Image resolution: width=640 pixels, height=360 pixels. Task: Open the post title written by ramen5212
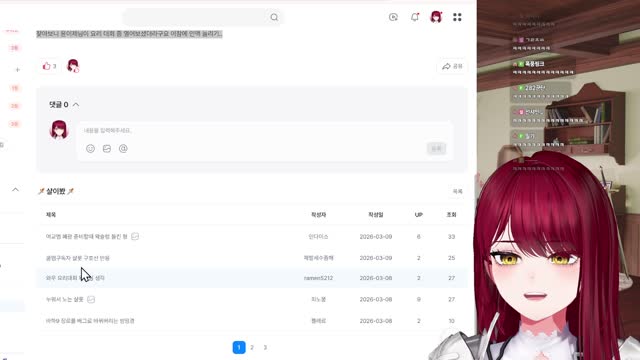coord(75,278)
